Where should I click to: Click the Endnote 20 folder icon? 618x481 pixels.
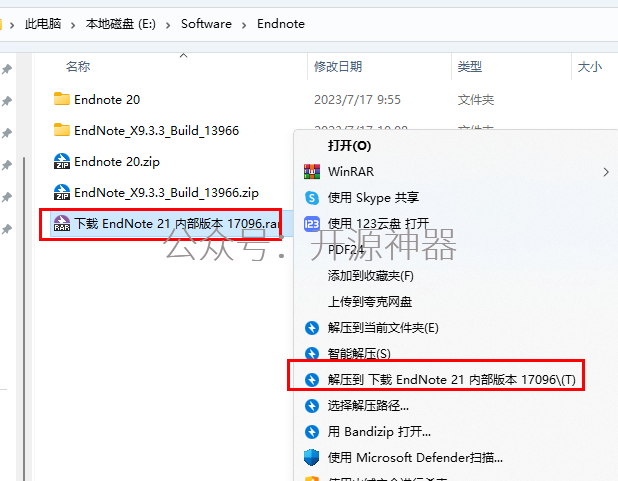(61, 99)
